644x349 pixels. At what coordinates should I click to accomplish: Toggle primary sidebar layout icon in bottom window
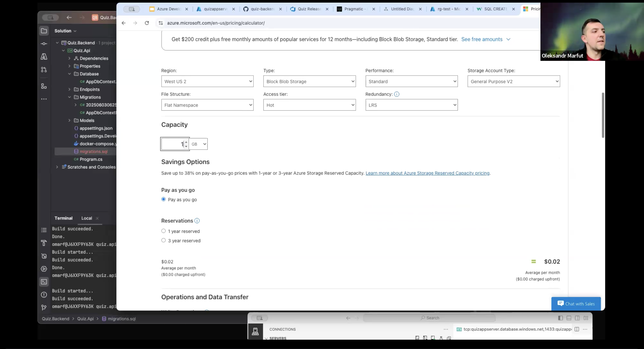(560, 318)
